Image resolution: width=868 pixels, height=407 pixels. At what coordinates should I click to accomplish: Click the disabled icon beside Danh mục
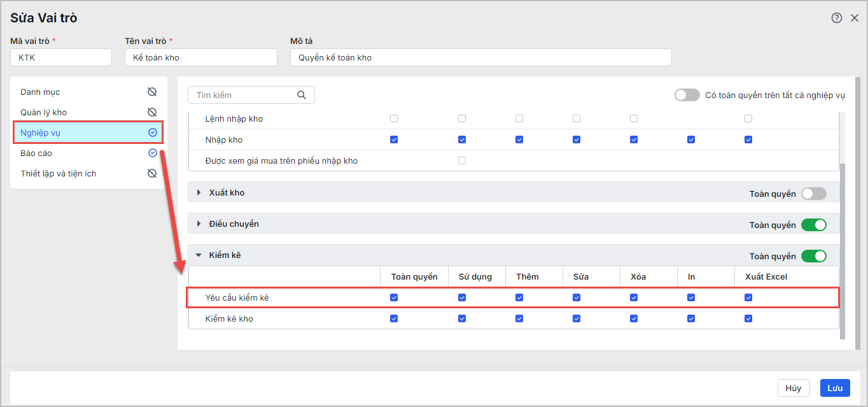pos(152,92)
